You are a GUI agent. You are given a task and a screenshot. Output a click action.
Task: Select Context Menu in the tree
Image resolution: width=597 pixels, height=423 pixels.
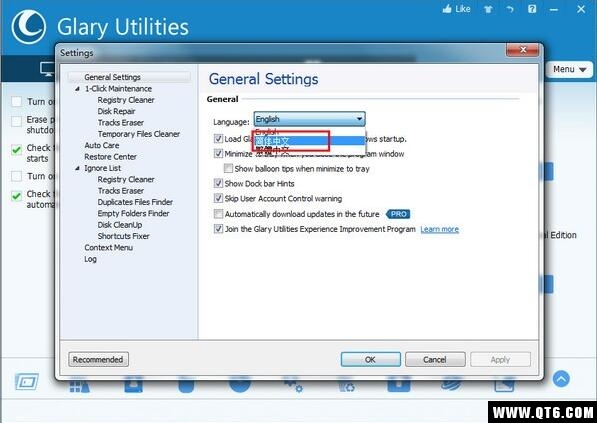pyautogui.click(x=109, y=247)
